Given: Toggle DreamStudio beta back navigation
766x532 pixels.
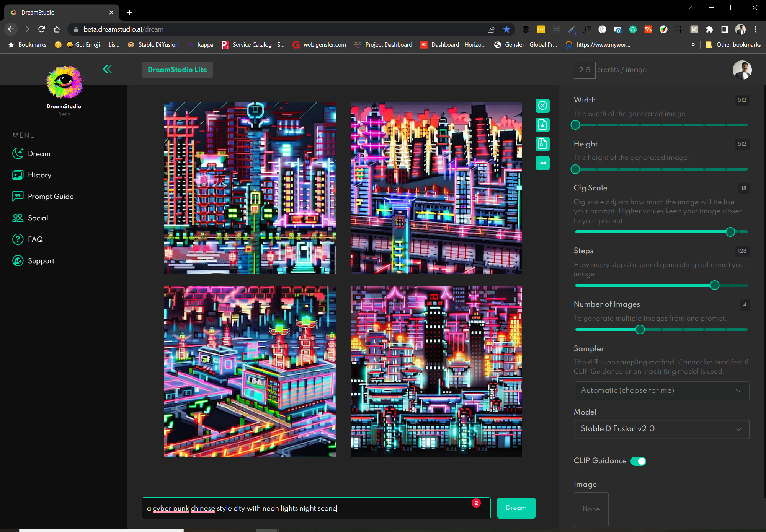Looking at the screenshot, I should (x=108, y=68).
